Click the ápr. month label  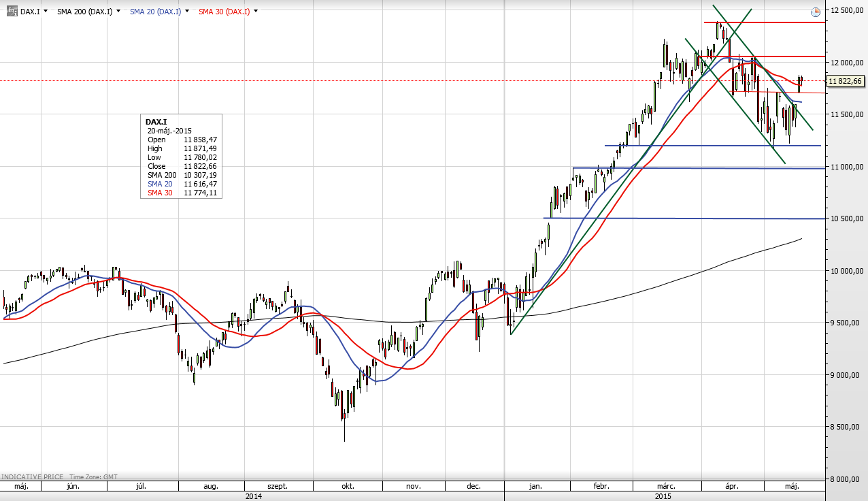pyautogui.click(x=732, y=487)
